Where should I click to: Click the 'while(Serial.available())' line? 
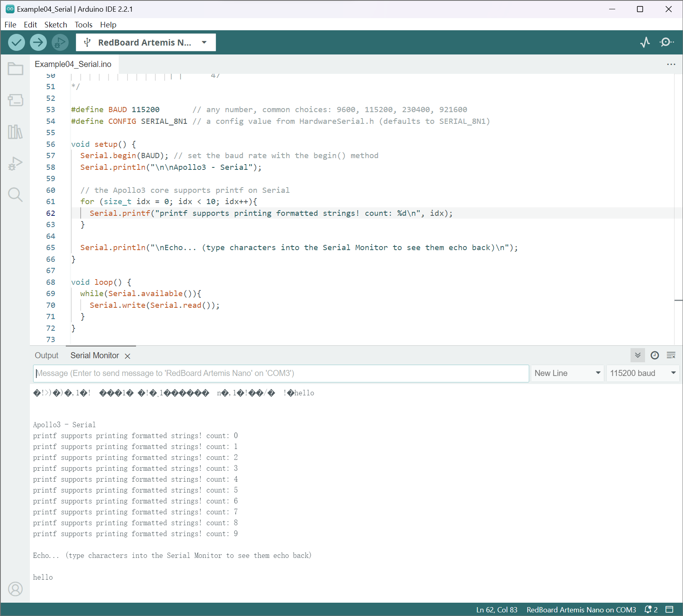[x=140, y=293]
